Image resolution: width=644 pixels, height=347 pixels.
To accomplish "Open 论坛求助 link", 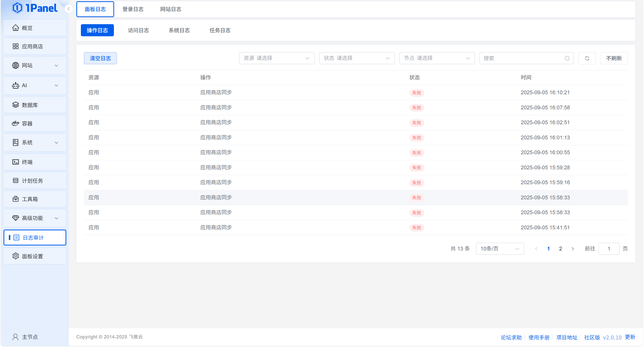I will tap(511, 337).
